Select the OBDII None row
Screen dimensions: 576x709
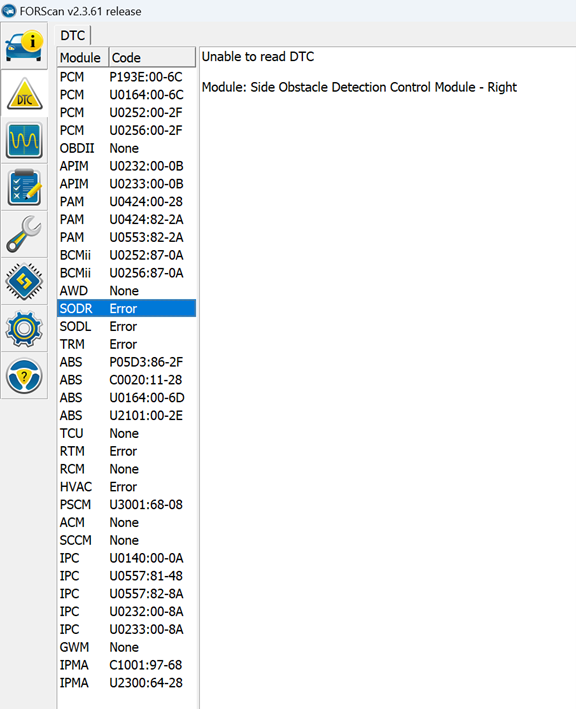[127, 148]
